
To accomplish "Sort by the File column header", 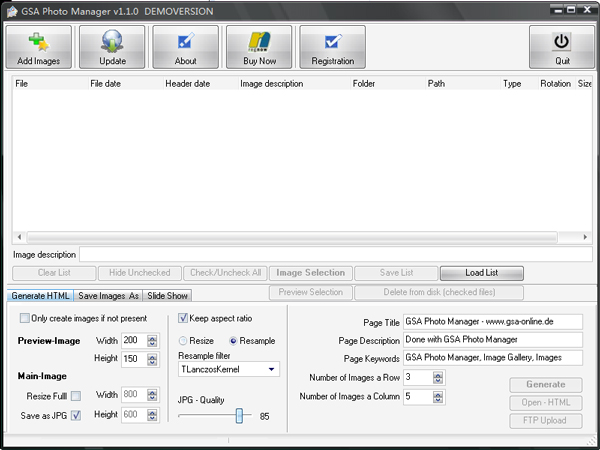I will pyautogui.click(x=50, y=83).
